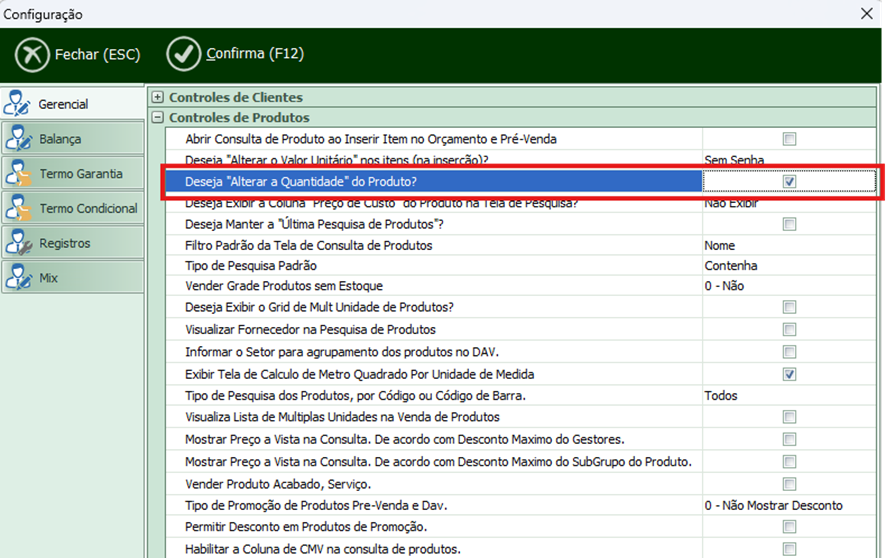Select the Visualizar Fornecedor na Pesquisa row label

(310, 329)
